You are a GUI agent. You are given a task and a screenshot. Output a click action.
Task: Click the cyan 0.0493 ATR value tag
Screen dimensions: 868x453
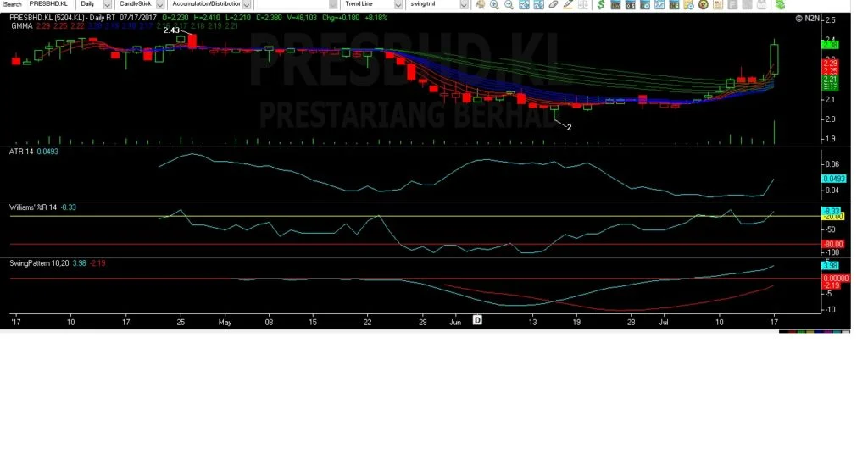pyautogui.click(x=834, y=179)
